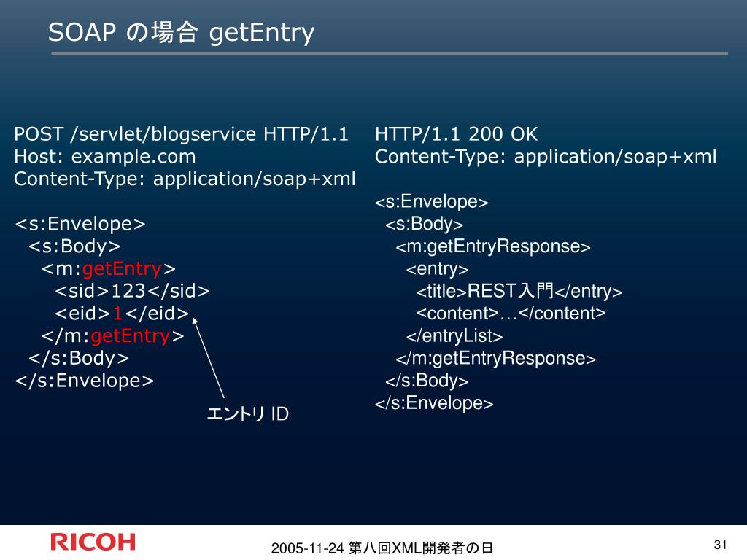Click the '<eid>1</eid>' line
Viewport: 747px width, 560px height.
[x=122, y=314]
